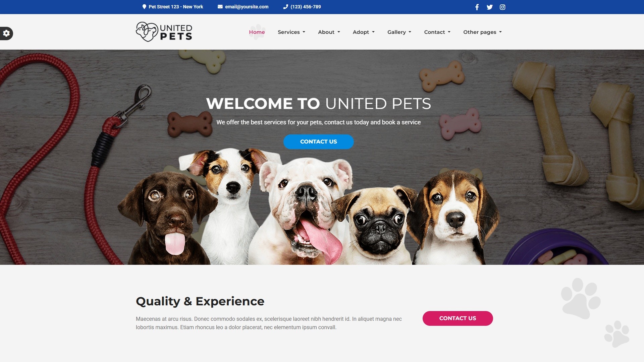Click the envelope email icon
Screen dimensions: 644x362
pyautogui.click(x=220, y=7)
